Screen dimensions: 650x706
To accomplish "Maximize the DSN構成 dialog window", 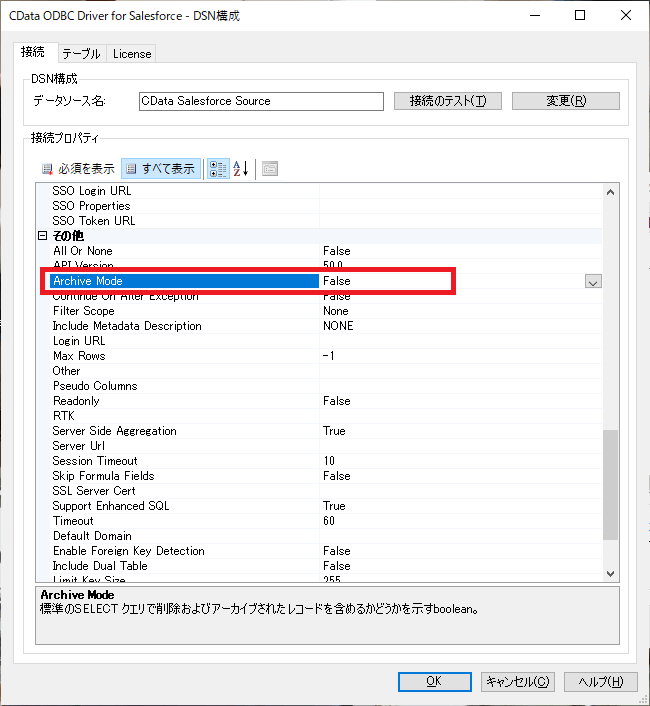I will pos(580,15).
